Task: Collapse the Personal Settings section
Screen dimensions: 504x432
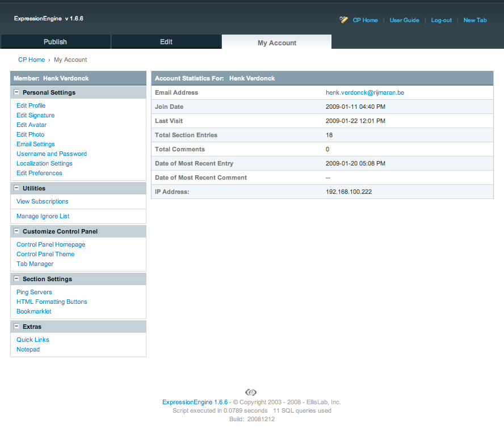Action: point(16,92)
